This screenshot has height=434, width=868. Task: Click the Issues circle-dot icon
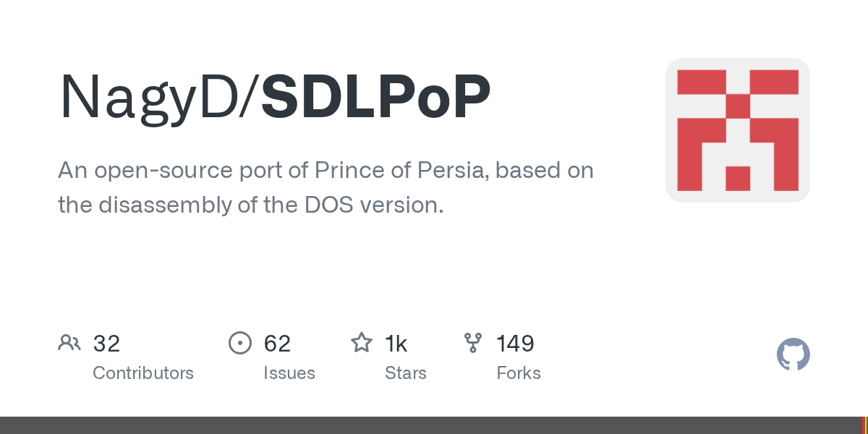tap(240, 343)
